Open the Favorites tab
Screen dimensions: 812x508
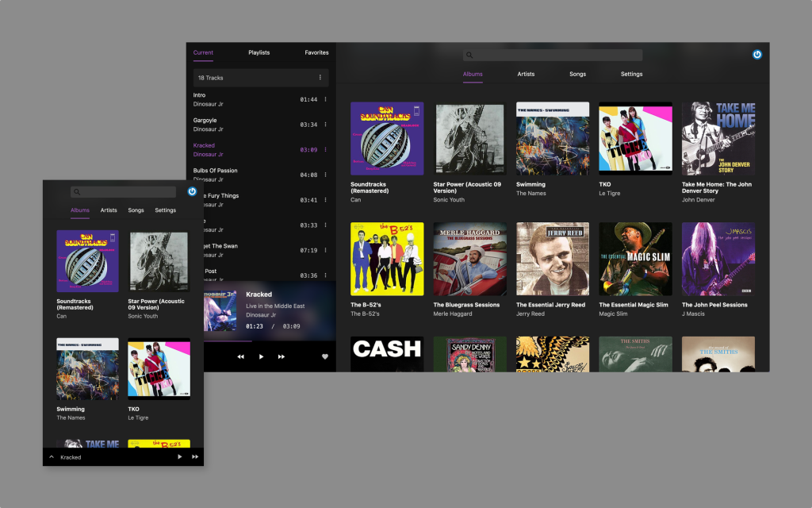click(316, 53)
